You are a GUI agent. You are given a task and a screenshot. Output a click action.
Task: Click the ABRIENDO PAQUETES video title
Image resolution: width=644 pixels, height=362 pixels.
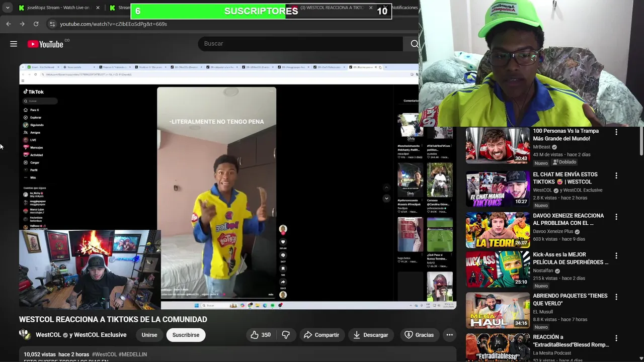570,300
